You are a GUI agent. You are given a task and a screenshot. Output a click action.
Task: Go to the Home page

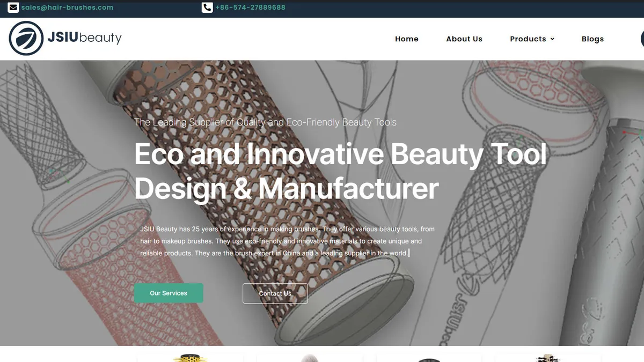point(407,39)
